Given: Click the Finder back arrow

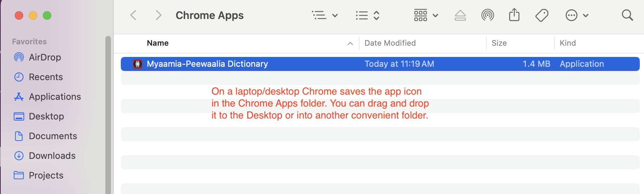Looking at the screenshot, I should coord(133,15).
